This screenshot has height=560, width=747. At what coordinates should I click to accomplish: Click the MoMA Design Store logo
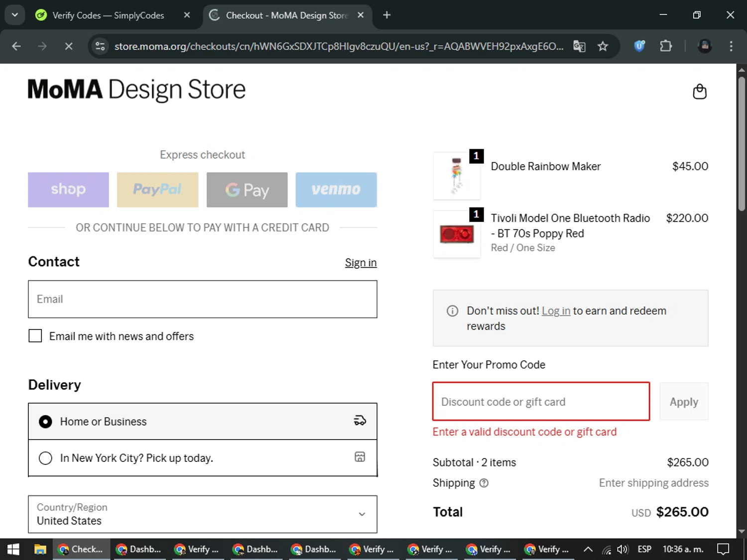click(x=136, y=90)
